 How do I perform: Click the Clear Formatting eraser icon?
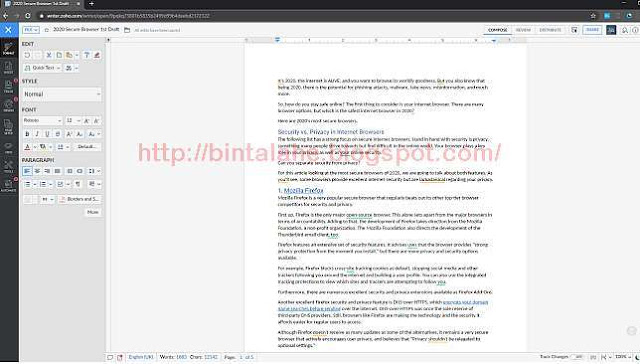[97, 55]
